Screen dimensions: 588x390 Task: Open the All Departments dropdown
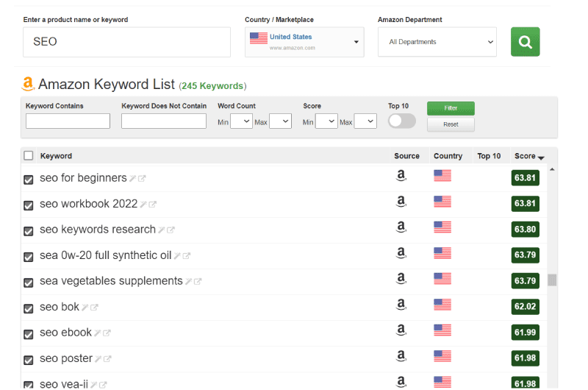(x=437, y=42)
